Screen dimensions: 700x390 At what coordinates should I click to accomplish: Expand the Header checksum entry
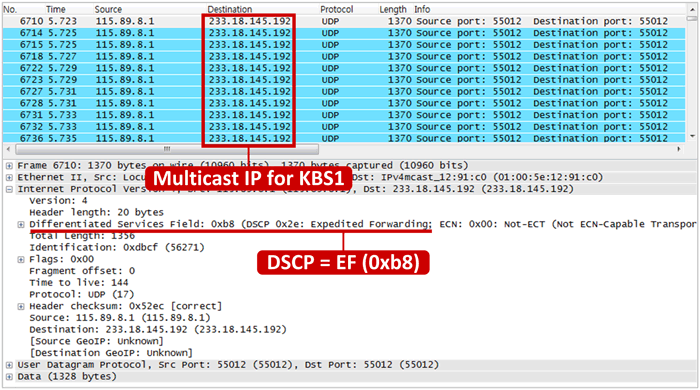pos(21,307)
